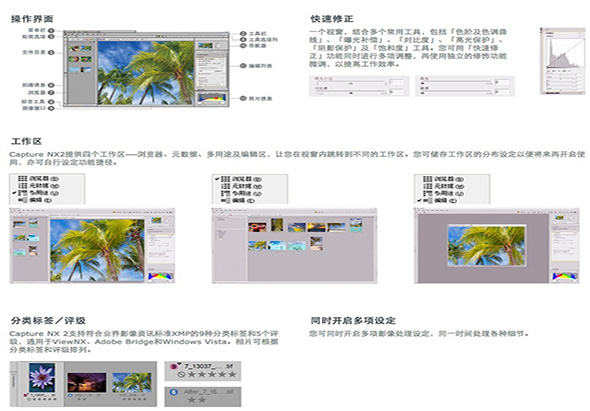
Task: Choose 浏览器 in the menu with 多用途 checked
Action: pyautogui.click(x=38, y=179)
